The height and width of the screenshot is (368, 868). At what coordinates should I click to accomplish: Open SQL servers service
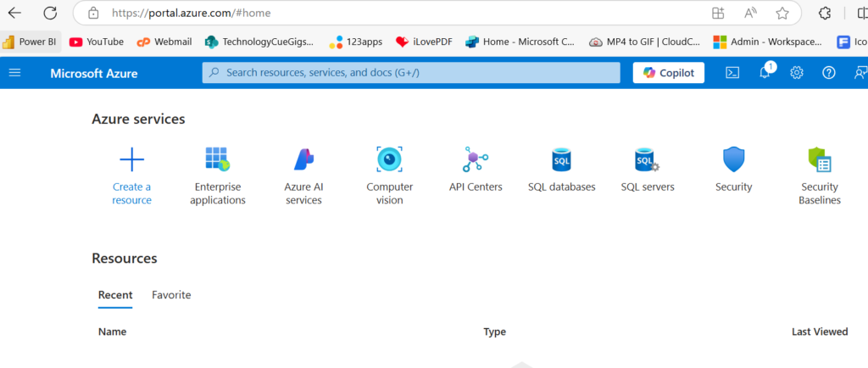(647, 159)
